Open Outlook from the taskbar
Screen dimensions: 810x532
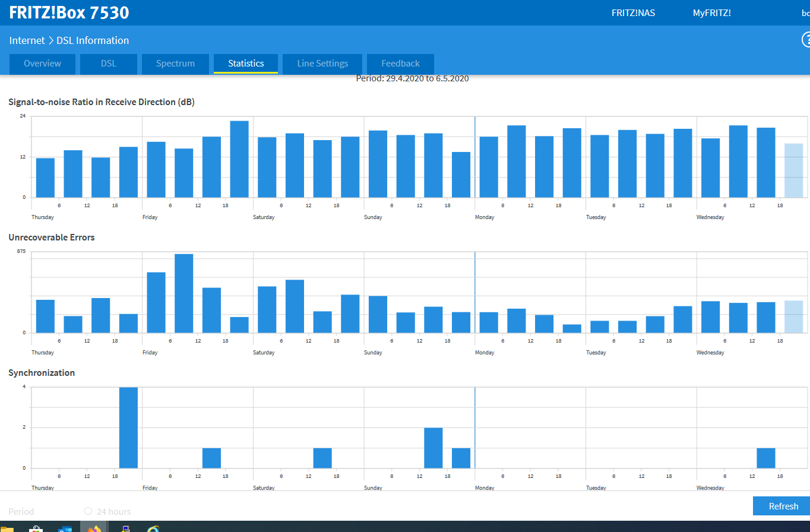click(65, 528)
